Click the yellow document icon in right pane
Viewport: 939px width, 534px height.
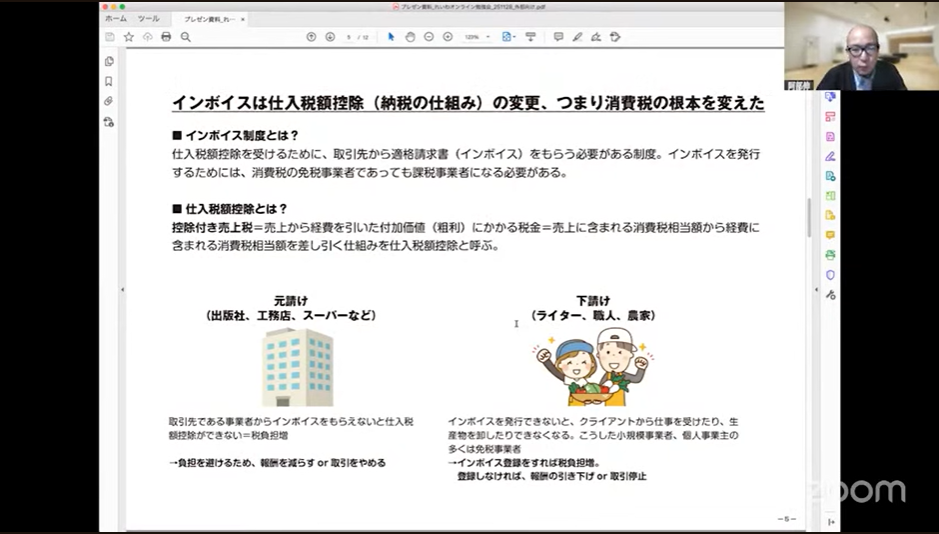[x=830, y=216]
